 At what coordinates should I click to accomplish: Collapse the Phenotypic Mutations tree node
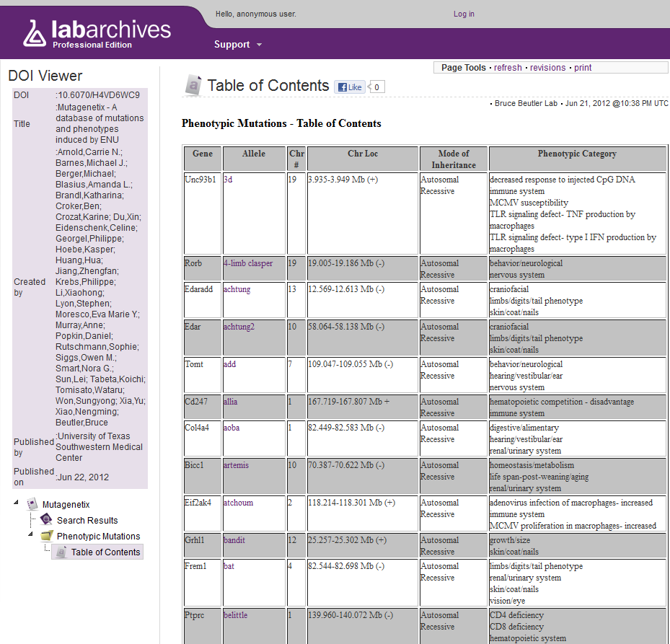(30, 535)
